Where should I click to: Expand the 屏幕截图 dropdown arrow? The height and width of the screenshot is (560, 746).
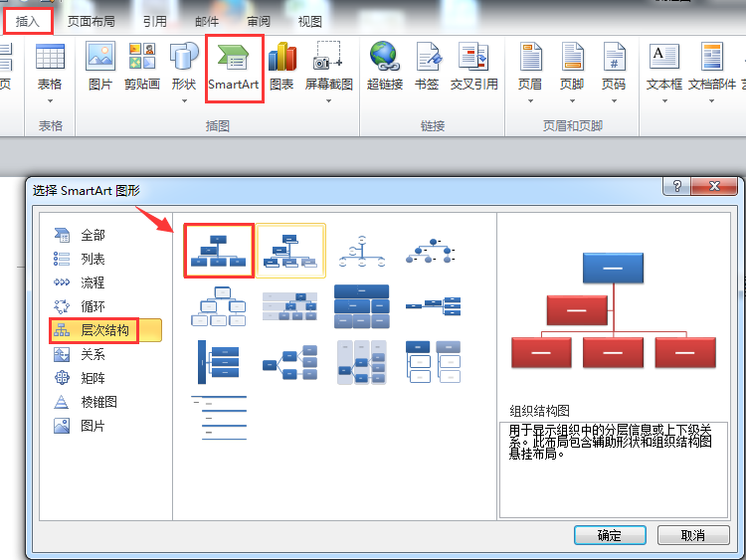coord(328,100)
